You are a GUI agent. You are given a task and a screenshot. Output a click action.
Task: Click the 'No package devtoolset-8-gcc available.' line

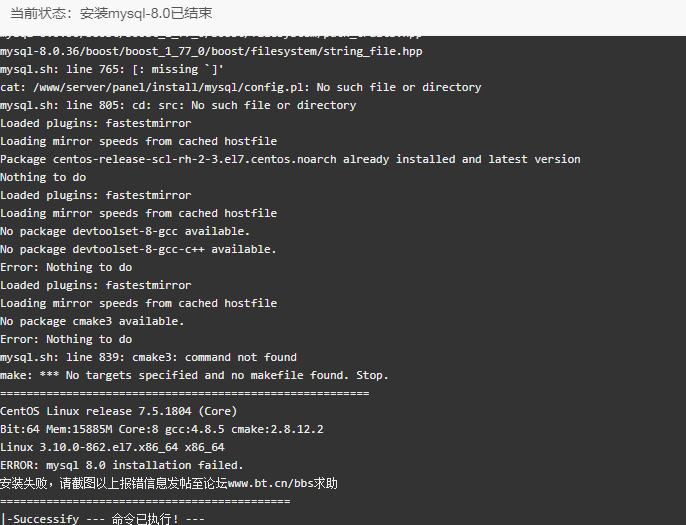point(125,231)
